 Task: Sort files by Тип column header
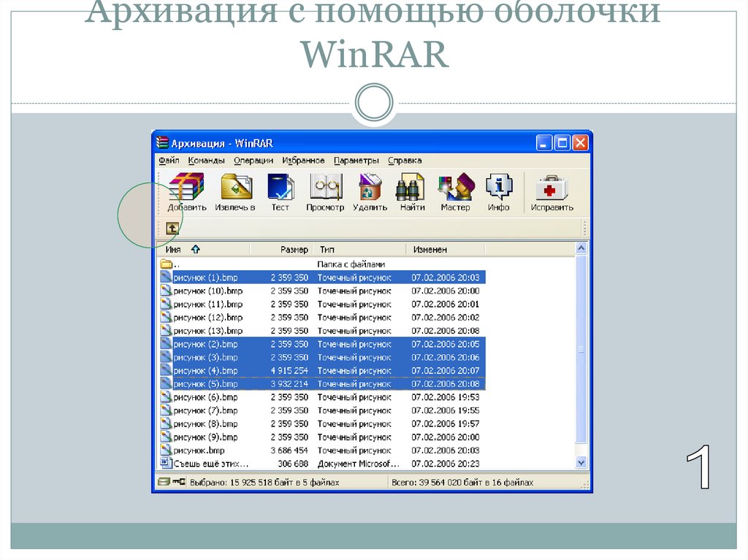(x=358, y=250)
